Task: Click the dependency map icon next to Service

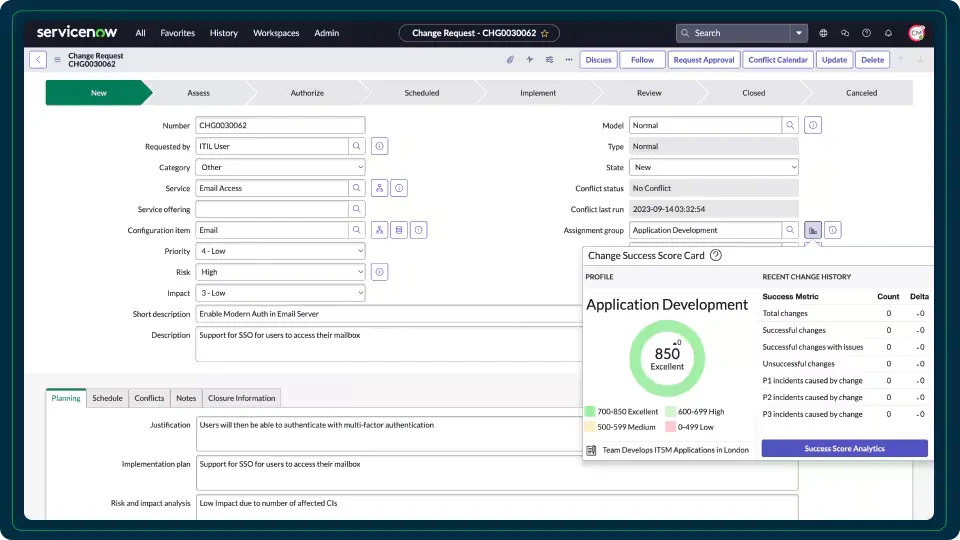Action: coord(379,188)
